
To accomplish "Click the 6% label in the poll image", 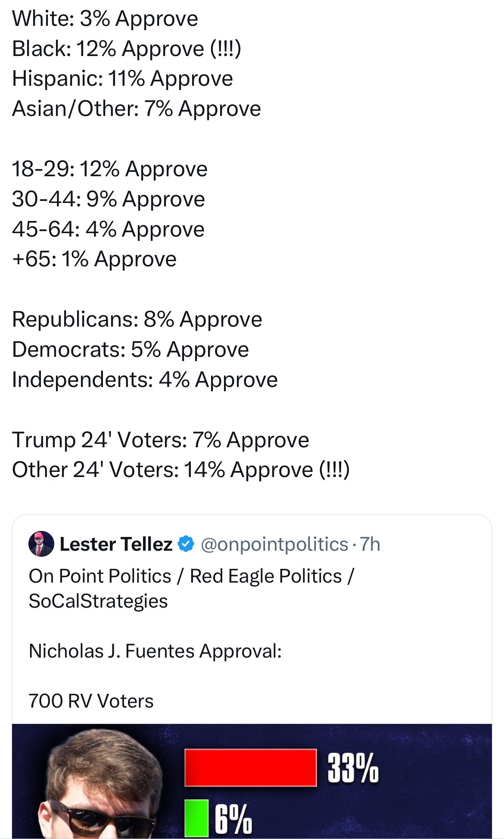I will 233,818.
